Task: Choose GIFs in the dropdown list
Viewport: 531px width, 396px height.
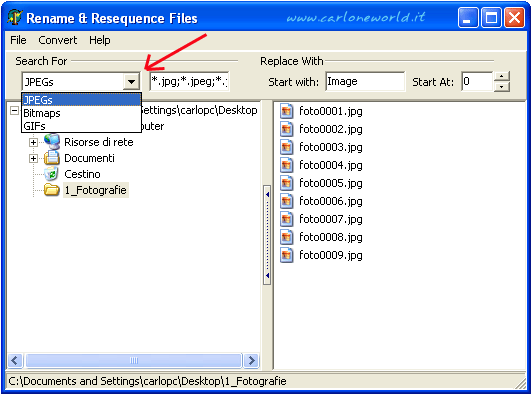Action: click(x=81, y=126)
